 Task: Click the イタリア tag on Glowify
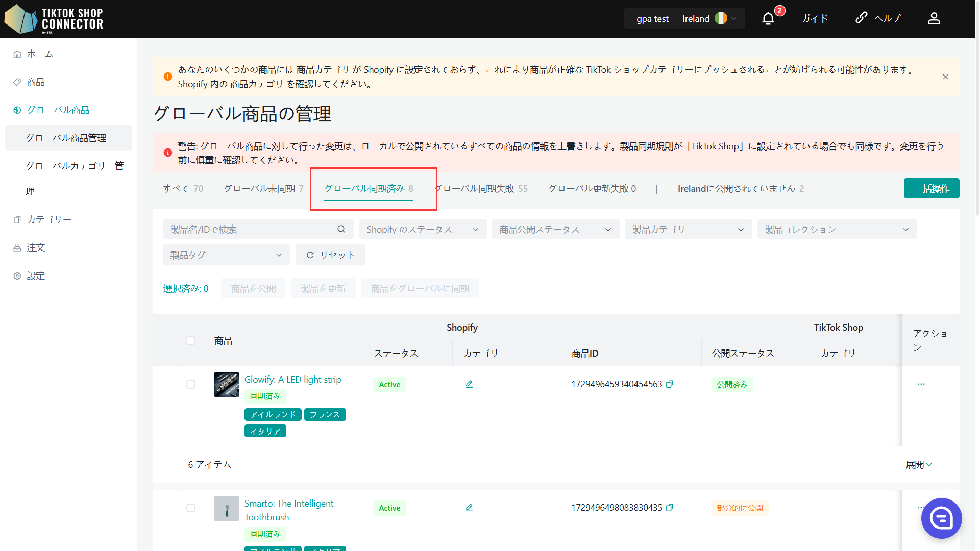(265, 432)
